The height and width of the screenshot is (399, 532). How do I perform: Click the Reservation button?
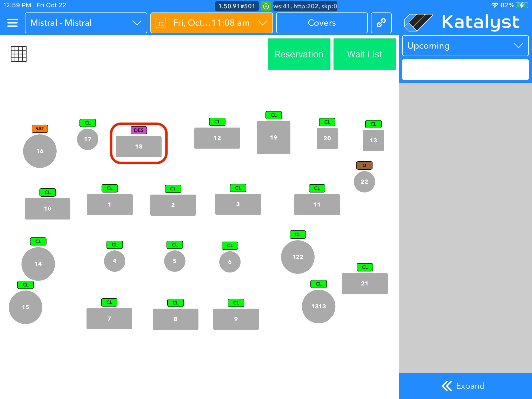pyautogui.click(x=299, y=54)
